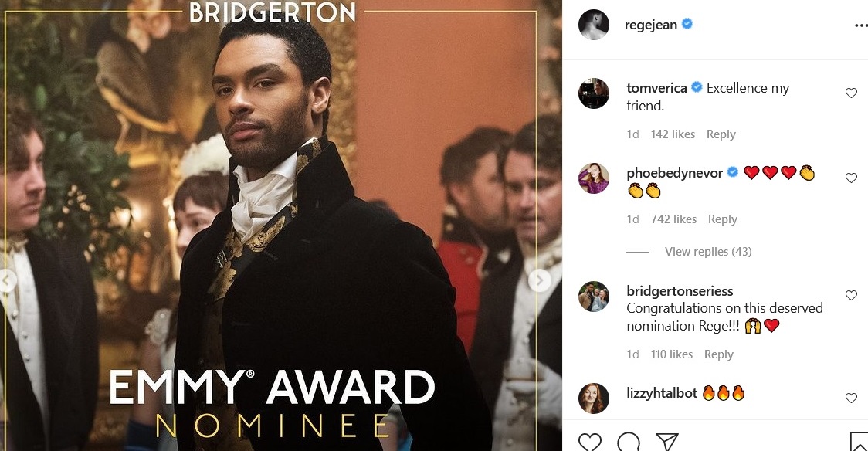Reply to tomverica's comment
The width and height of the screenshot is (868, 451).
[721, 134]
